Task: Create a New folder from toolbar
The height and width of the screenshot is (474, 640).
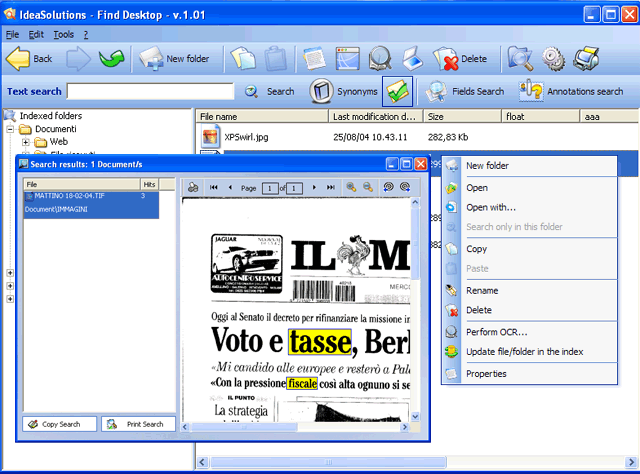Action: [x=174, y=59]
